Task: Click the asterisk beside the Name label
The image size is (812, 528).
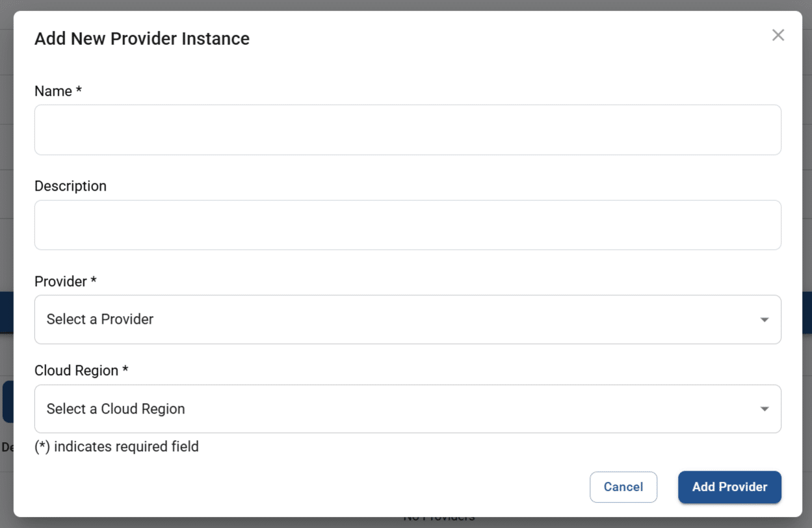Action: (79, 90)
